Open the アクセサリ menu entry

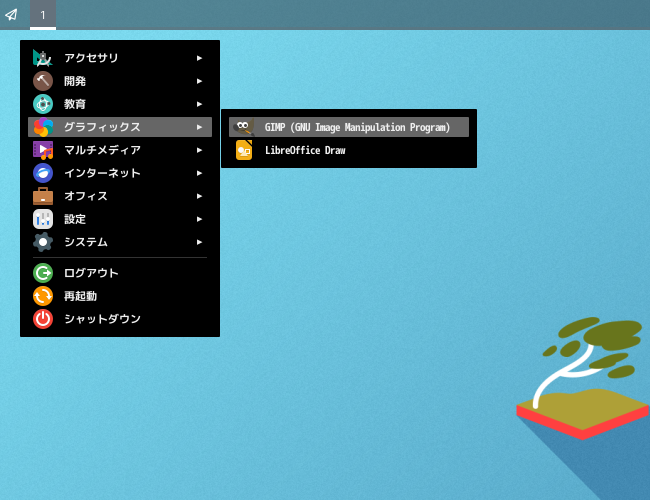tap(120, 58)
